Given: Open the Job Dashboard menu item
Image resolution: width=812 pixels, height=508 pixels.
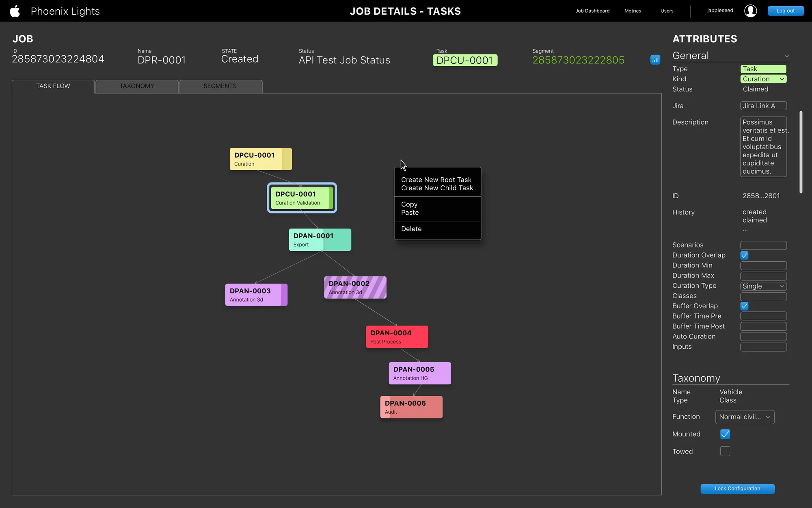Looking at the screenshot, I should click(592, 11).
